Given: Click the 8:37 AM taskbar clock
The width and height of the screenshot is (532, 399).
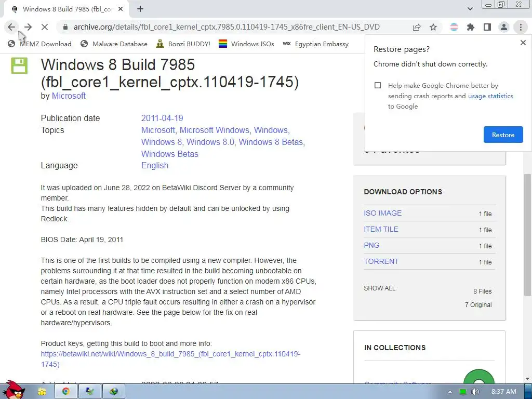Looking at the screenshot, I should tap(504, 392).
